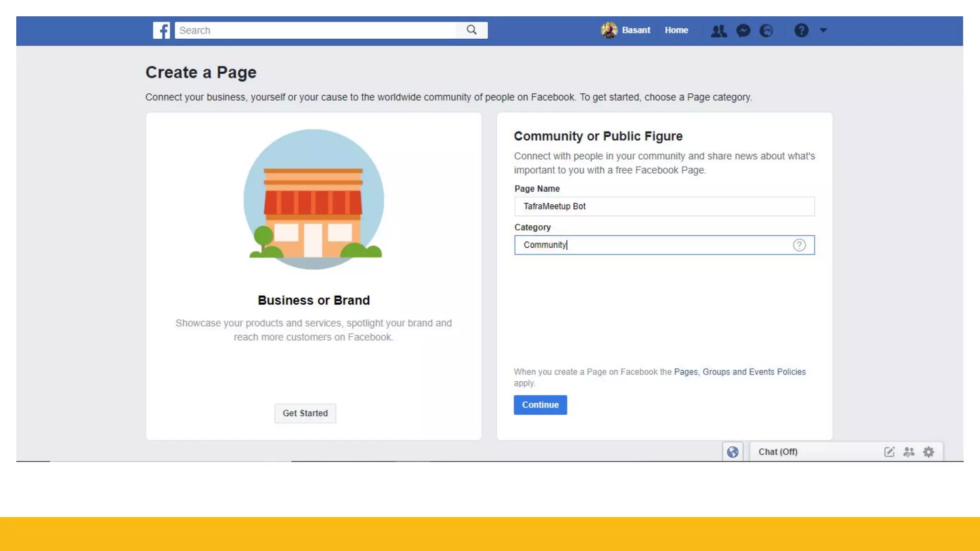Click the Home link in top bar
Viewport: 980px width, 551px height.
[x=676, y=30]
